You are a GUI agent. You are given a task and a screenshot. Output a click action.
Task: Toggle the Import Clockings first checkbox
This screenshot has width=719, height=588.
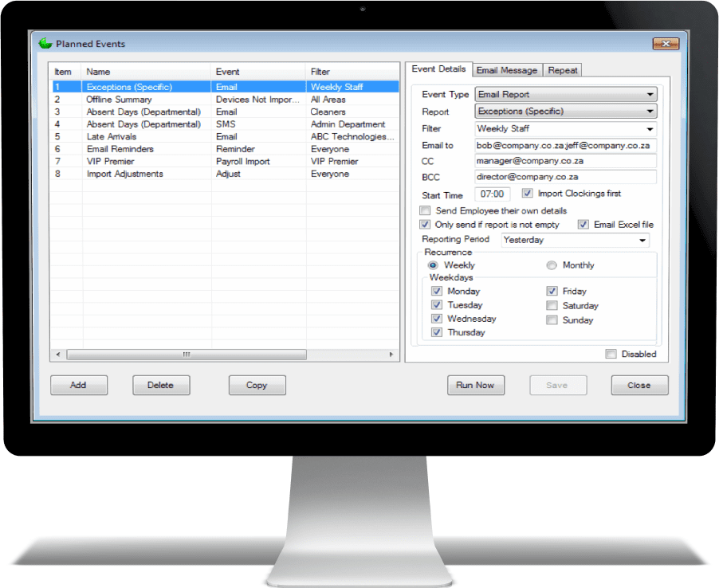[x=528, y=194]
